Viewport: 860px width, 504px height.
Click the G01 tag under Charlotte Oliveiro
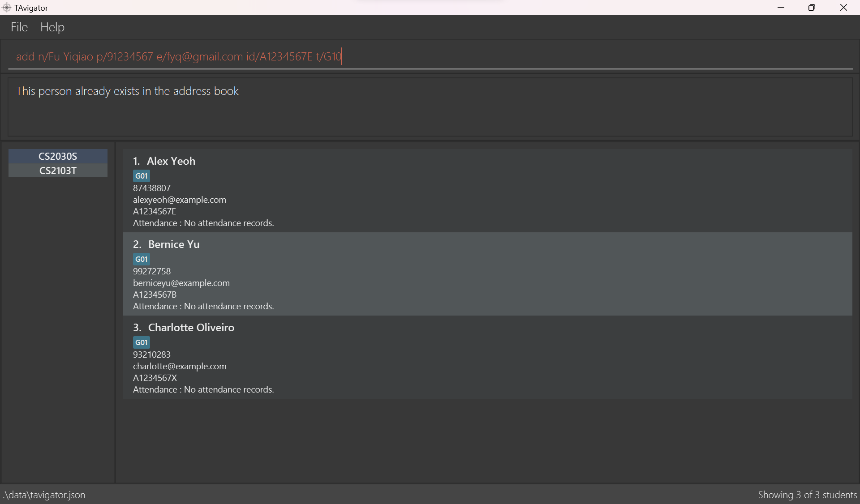(x=142, y=342)
